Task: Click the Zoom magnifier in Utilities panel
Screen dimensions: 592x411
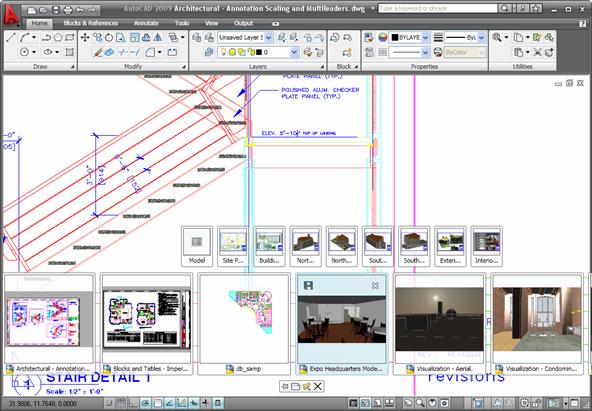Action: (x=497, y=37)
